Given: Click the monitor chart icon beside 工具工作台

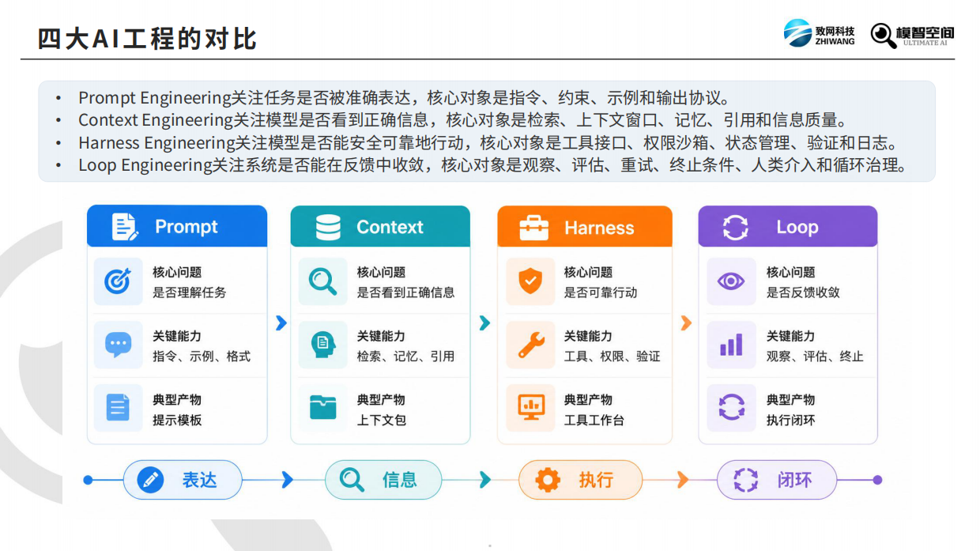Looking at the screenshot, I should tap(530, 408).
